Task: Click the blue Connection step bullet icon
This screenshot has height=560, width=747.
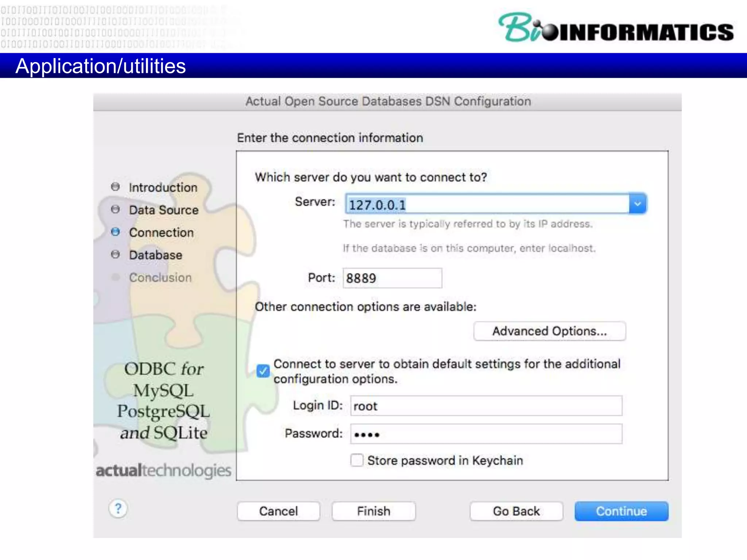Action: (x=115, y=232)
